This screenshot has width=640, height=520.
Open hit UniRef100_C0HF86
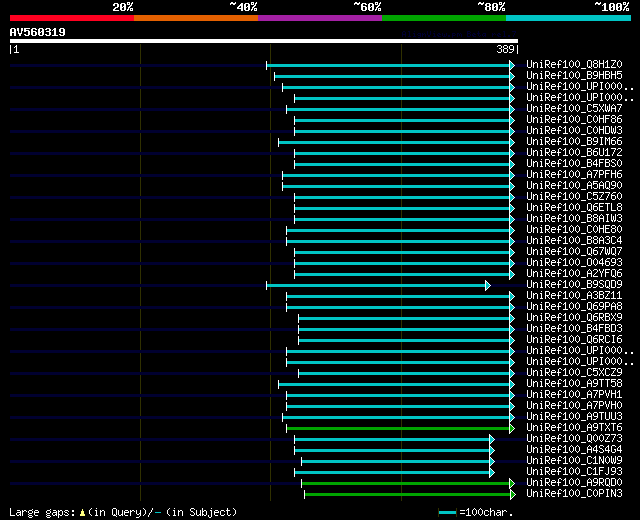(x=574, y=120)
